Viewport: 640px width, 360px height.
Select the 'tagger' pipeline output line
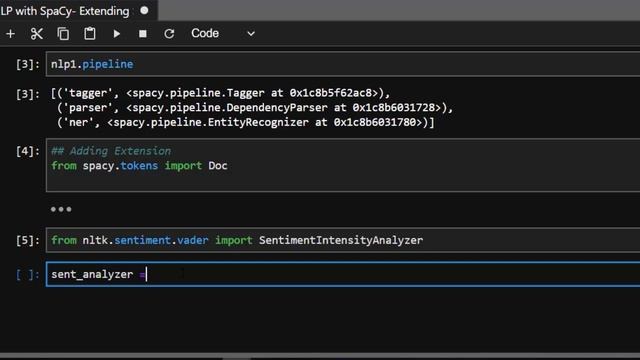pos(220,93)
